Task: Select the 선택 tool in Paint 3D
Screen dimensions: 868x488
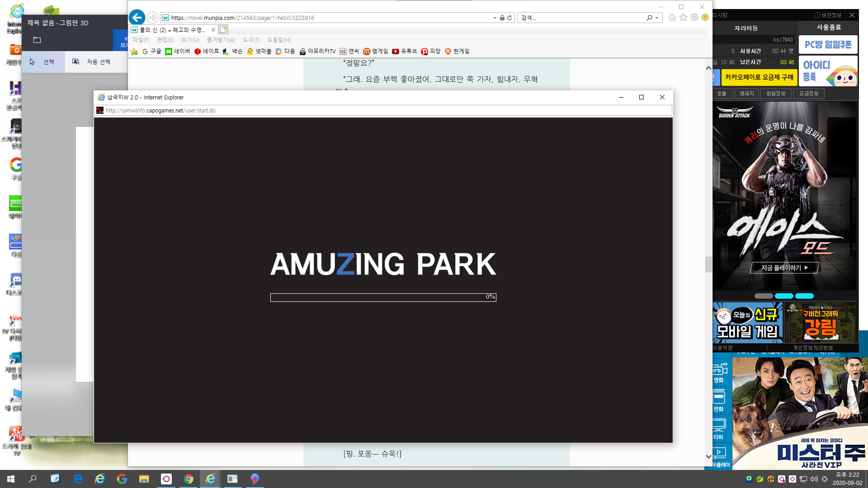Action: point(43,62)
